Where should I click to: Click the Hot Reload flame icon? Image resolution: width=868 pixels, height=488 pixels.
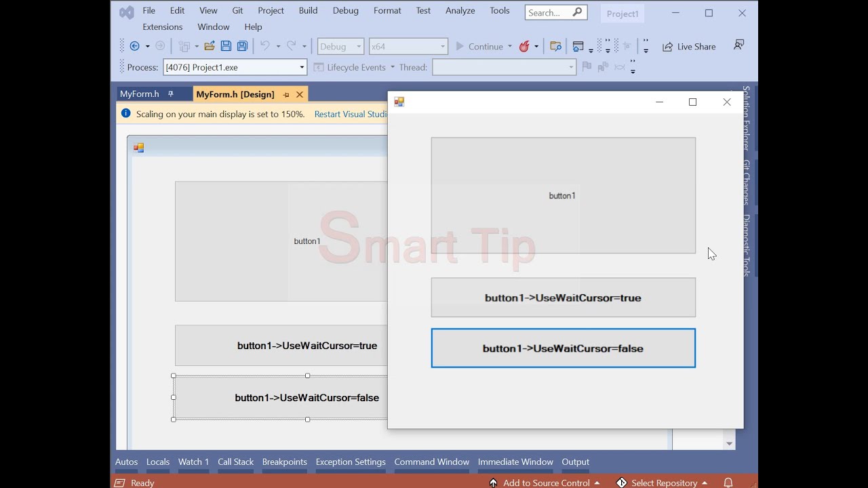pyautogui.click(x=524, y=46)
